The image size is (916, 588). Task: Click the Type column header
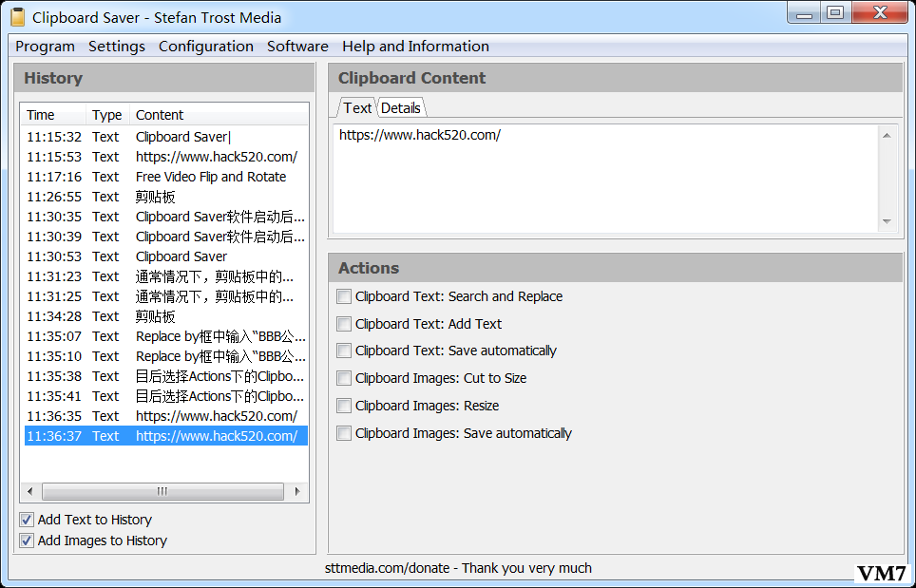click(x=107, y=115)
